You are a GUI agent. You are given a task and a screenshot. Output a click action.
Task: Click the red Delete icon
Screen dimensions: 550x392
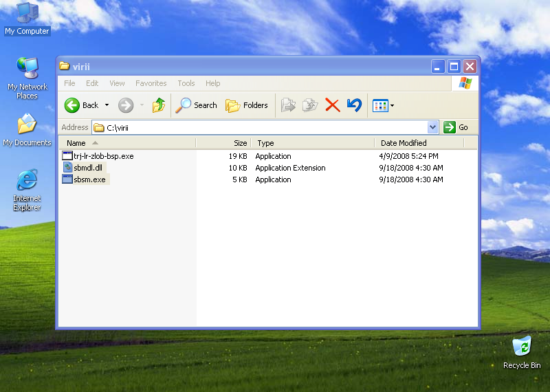point(332,105)
